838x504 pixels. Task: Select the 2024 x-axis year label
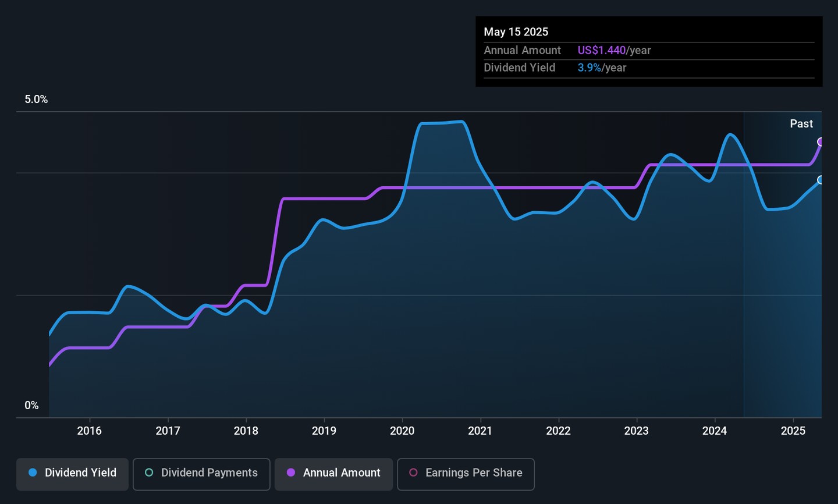pyautogui.click(x=714, y=431)
